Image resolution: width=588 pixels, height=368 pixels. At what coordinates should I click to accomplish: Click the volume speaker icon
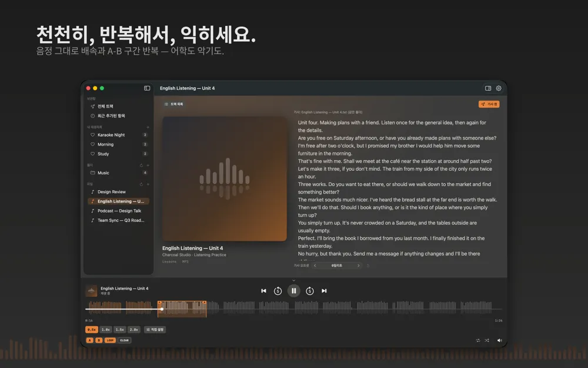[499, 340]
